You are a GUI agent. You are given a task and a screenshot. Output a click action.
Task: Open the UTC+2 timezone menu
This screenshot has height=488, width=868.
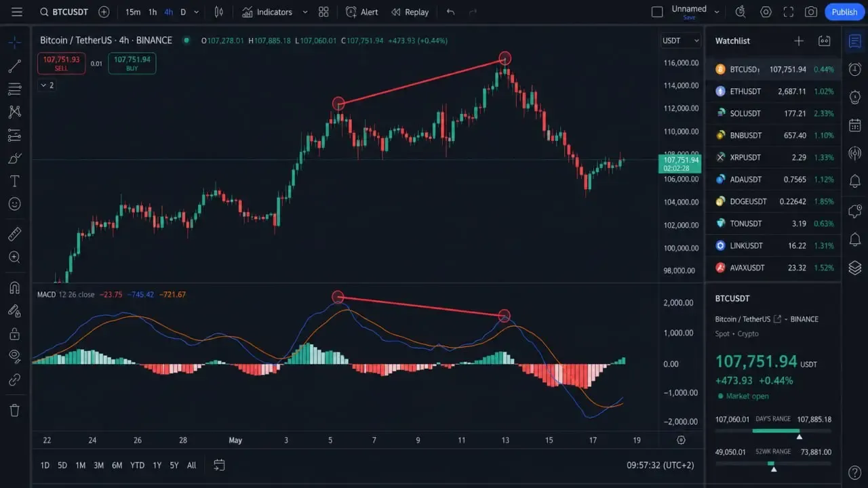coord(660,465)
